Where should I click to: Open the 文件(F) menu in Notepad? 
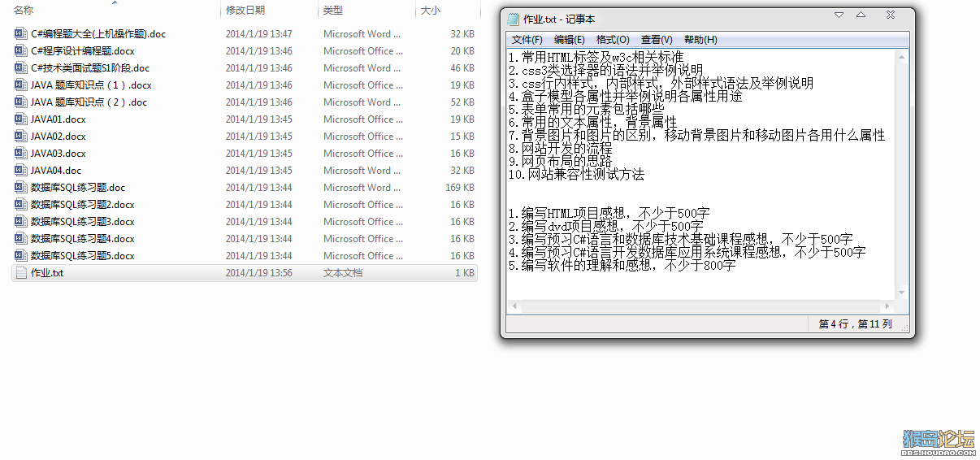pos(527,40)
